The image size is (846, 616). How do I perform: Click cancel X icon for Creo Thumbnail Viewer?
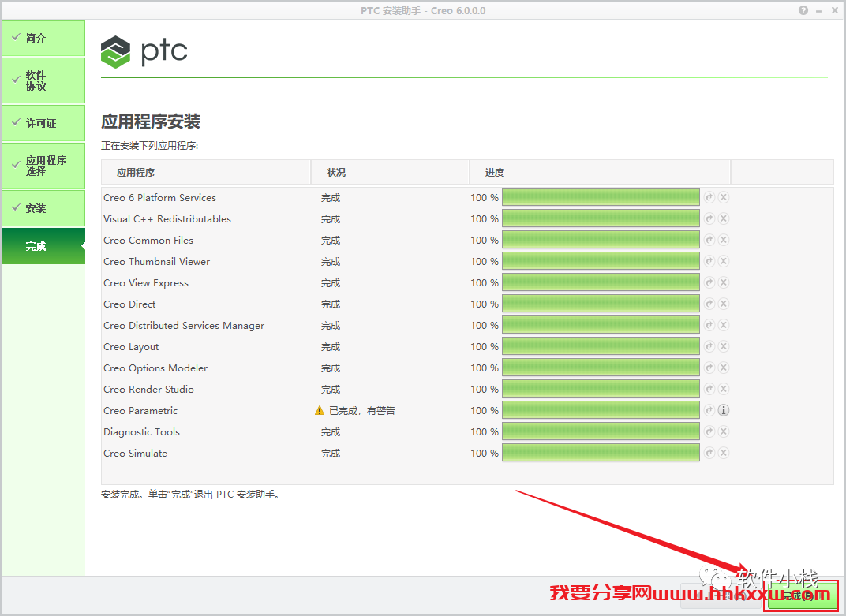point(724,261)
